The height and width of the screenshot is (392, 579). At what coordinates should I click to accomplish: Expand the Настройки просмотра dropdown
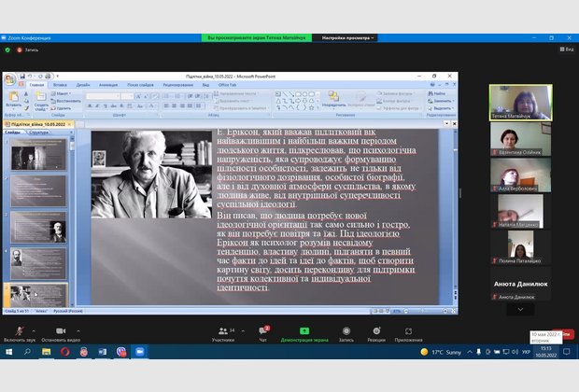(x=346, y=37)
